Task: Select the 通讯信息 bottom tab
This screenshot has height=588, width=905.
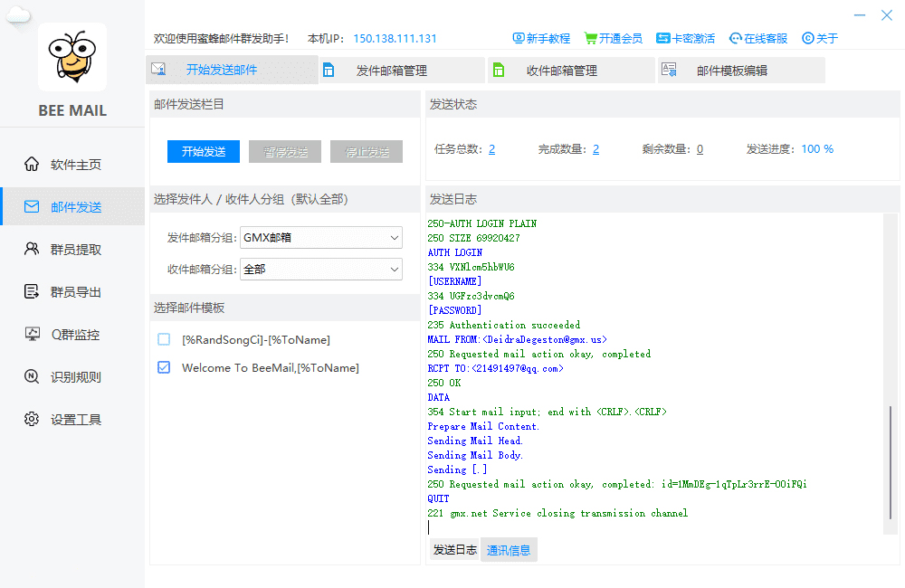Action: tap(509, 550)
